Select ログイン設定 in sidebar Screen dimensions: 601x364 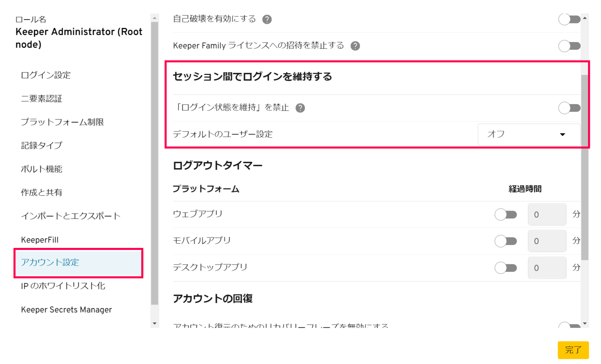[46, 75]
